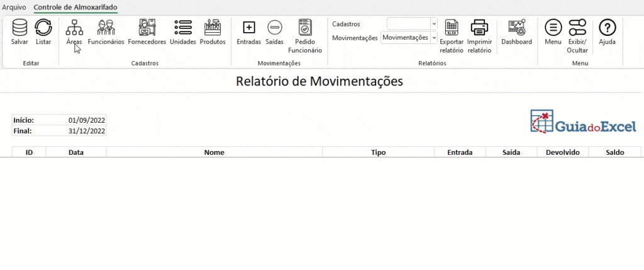644x270 pixels.
Task: Click the Final date field 31/12/2022
Action: point(76,131)
